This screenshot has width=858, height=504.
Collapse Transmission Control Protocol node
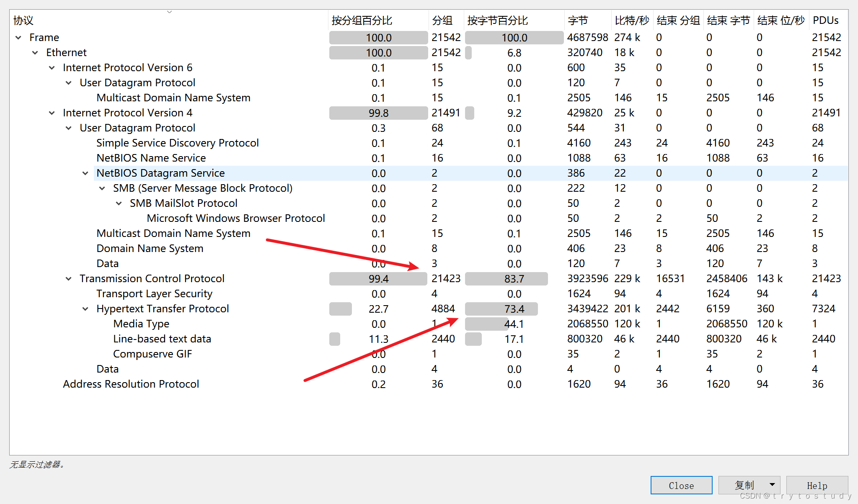pos(69,279)
